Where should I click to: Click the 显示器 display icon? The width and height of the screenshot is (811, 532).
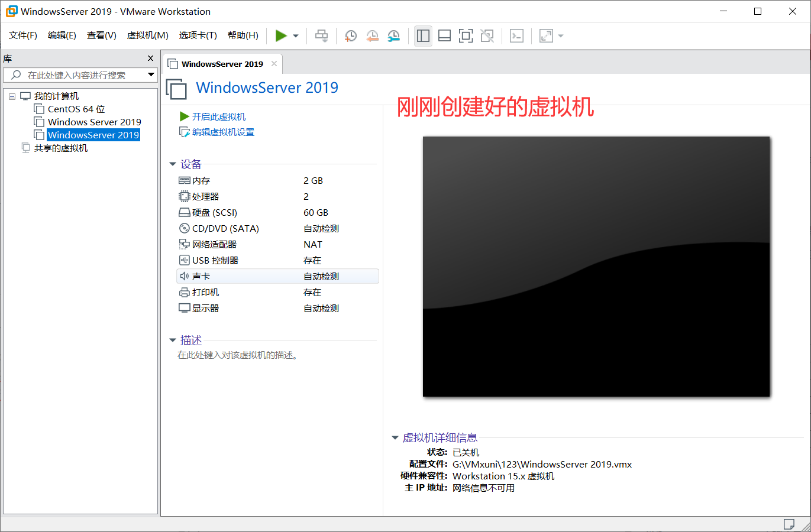coord(185,309)
